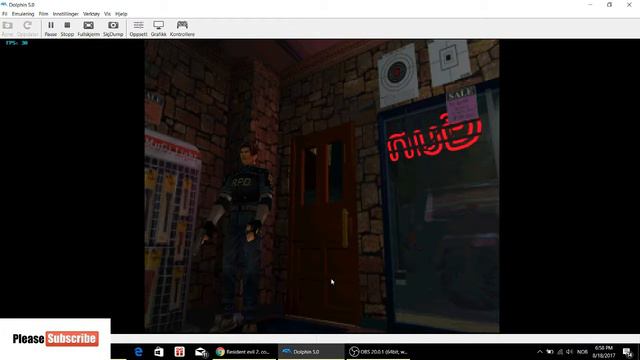This screenshot has height=360, width=640.
Task: Pause emulation with the Pause toolbar button
Action: pyautogui.click(x=51, y=29)
